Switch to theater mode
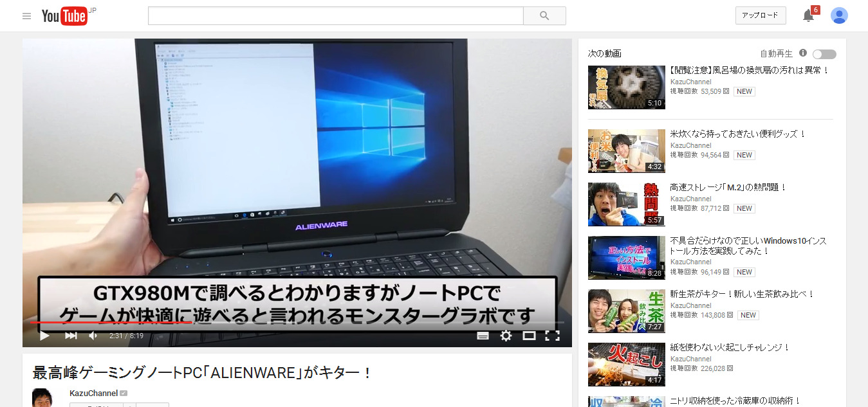Viewport: 868px width, 407px height. 529,336
